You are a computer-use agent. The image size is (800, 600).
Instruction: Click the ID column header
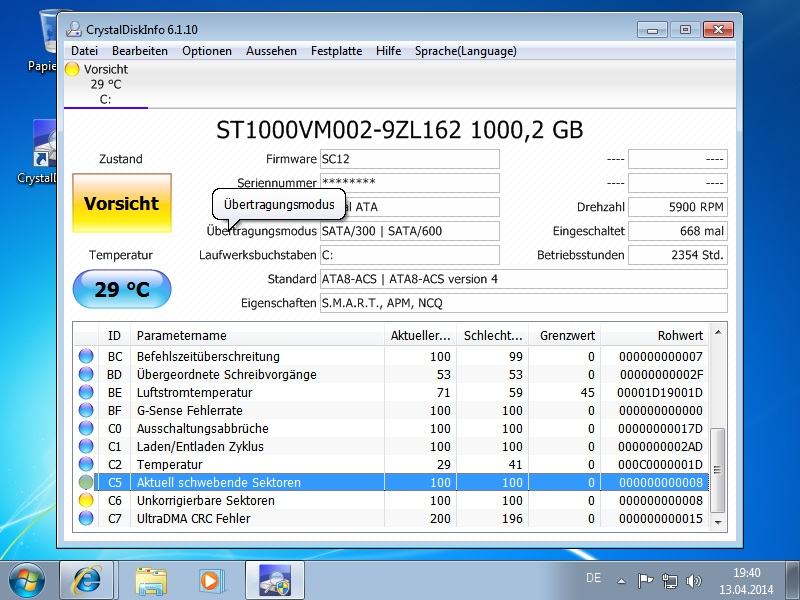tap(114, 335)
